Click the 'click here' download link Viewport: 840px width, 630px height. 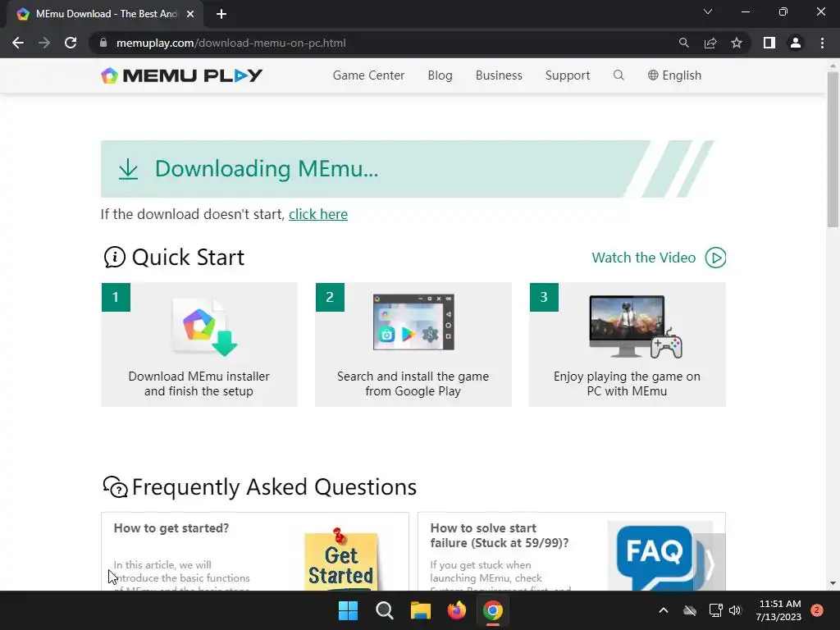[x=318, y=214]
